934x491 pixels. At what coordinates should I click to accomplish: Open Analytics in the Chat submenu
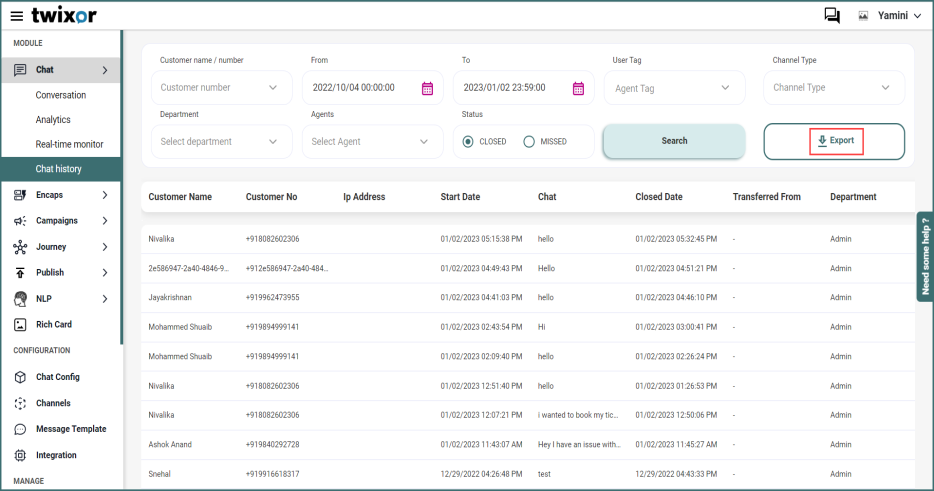(53, 120)
